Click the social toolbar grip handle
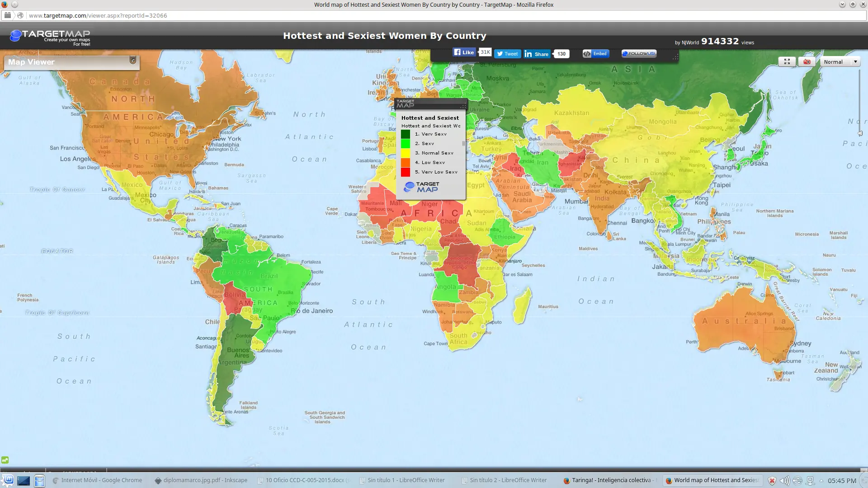 675,57
